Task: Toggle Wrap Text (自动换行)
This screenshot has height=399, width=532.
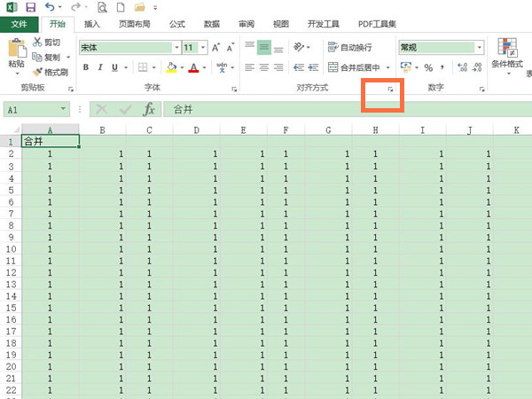Action: coord(350,47)
